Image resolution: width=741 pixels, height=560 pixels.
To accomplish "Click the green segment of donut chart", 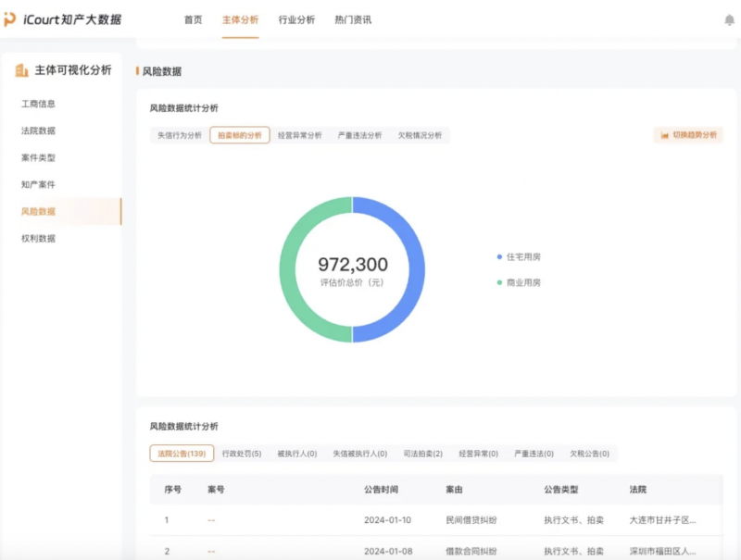I will (288, 269).
